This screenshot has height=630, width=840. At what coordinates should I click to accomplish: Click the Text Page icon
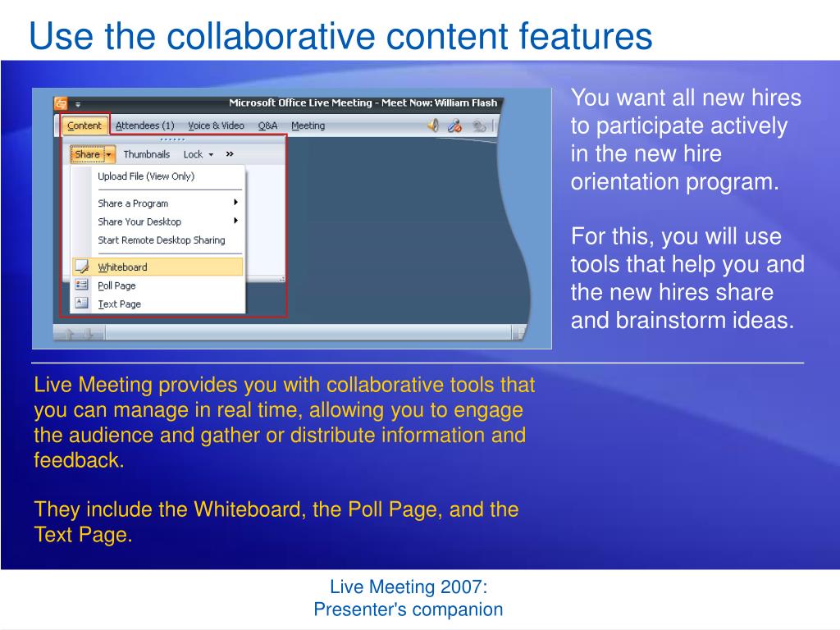click(81, 304)
